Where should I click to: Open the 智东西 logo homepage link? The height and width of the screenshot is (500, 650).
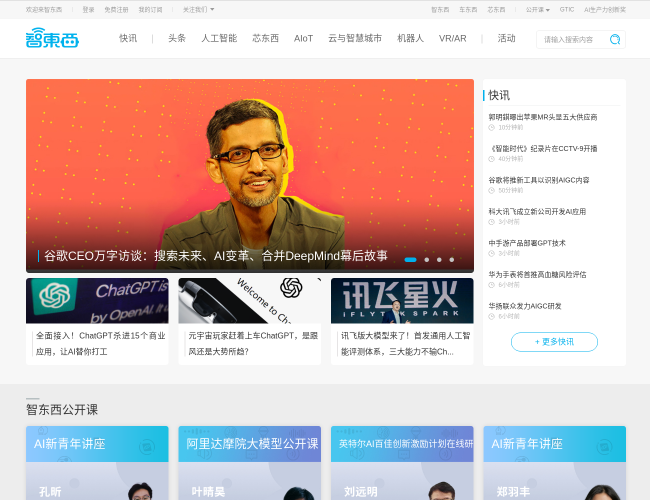coord(52,38)
